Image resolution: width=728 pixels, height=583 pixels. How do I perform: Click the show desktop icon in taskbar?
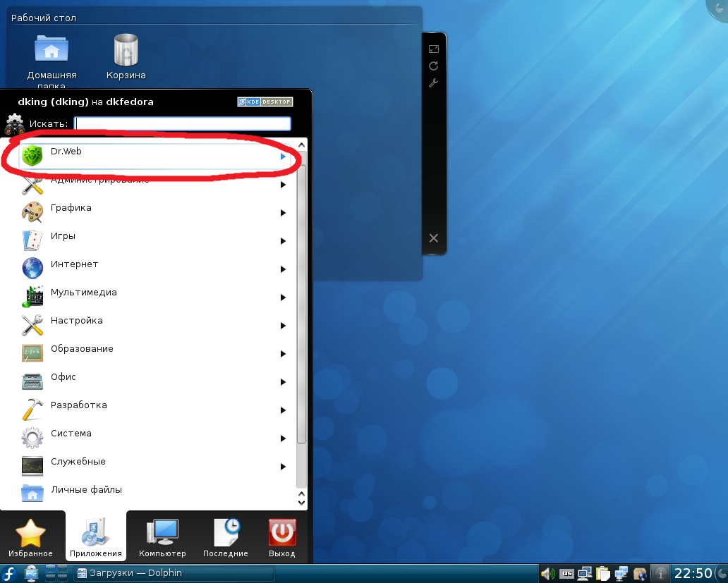[31, 574]
